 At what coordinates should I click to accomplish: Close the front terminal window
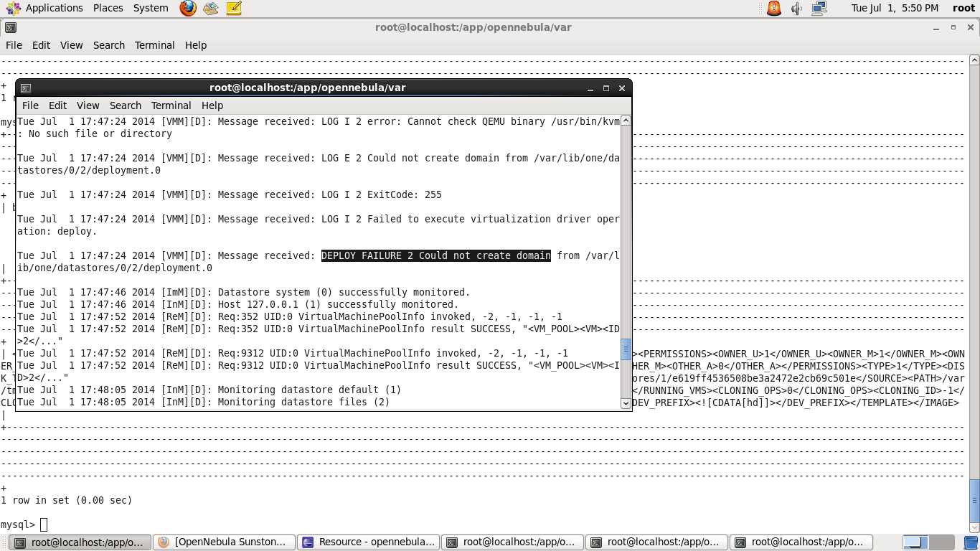622,88
